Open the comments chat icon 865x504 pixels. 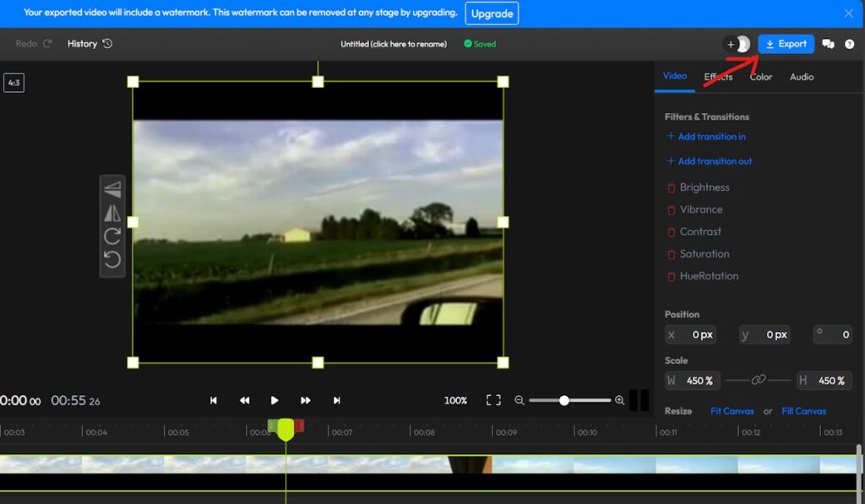pyautogui.click(x=828, y=44)
